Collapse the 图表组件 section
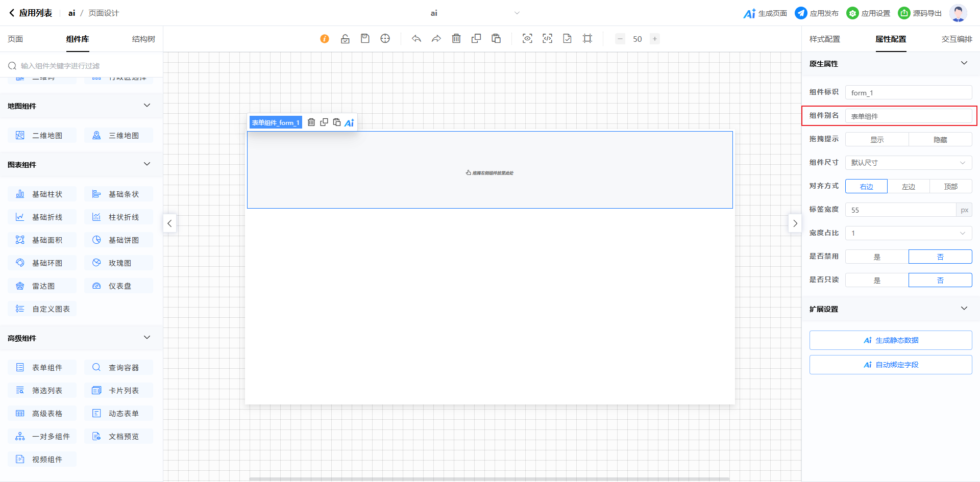This screenshot has width=980, height=482. tap(147, 164)
